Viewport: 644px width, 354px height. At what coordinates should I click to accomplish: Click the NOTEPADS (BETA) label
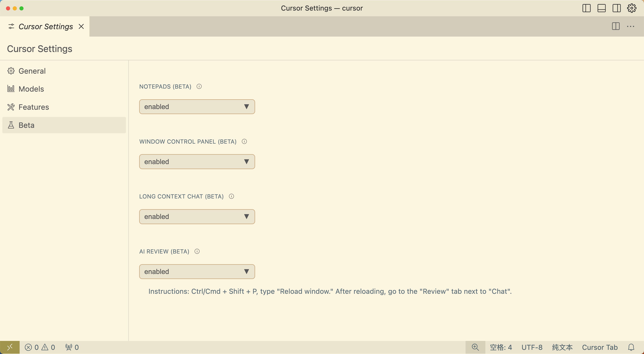coord(165,87)
